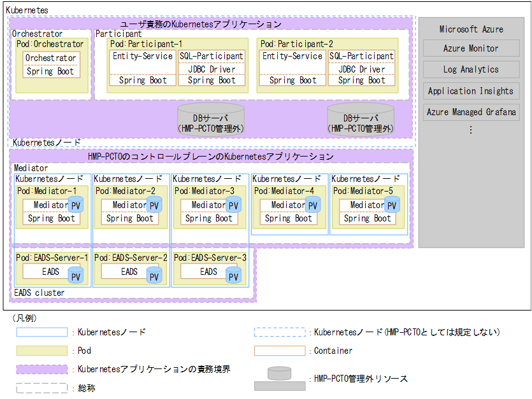This screenshot has width=532, height=399.
Task: Click the PV icon in Pod:EADS-Server-3
Action: pyautogui.click(x=233, y=275)
